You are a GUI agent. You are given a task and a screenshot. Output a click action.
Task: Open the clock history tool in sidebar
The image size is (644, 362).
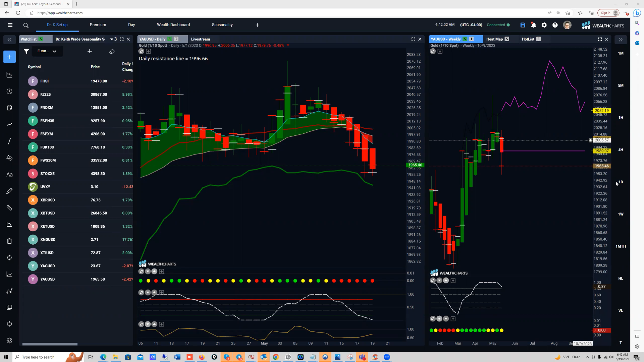coord(9,92)
